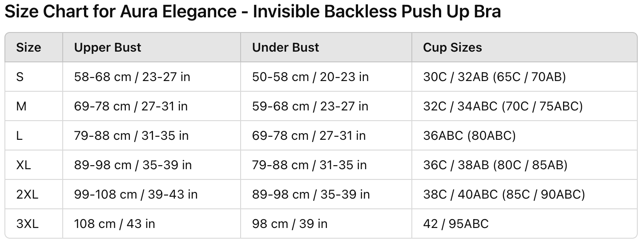Click the XL size row label
Viewport: 644px width, 244px height.
tap(24, 165)
